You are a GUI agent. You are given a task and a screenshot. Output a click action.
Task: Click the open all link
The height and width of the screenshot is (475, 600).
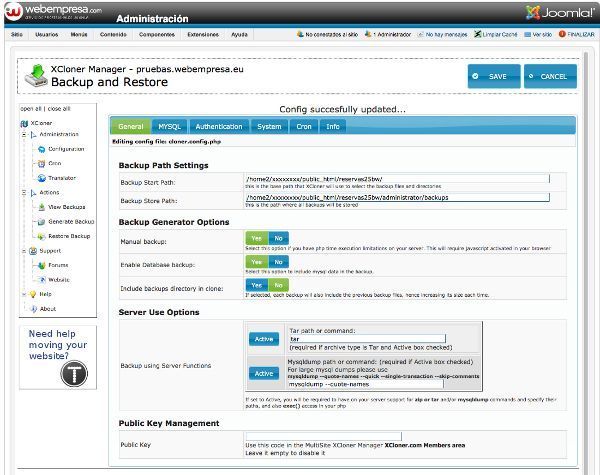pyautogui.click(x=31, y=109)
